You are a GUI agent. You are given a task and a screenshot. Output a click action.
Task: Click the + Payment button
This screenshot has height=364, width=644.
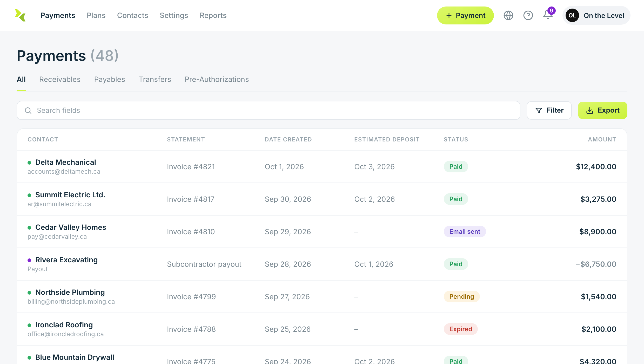click(x=465, y=15)
